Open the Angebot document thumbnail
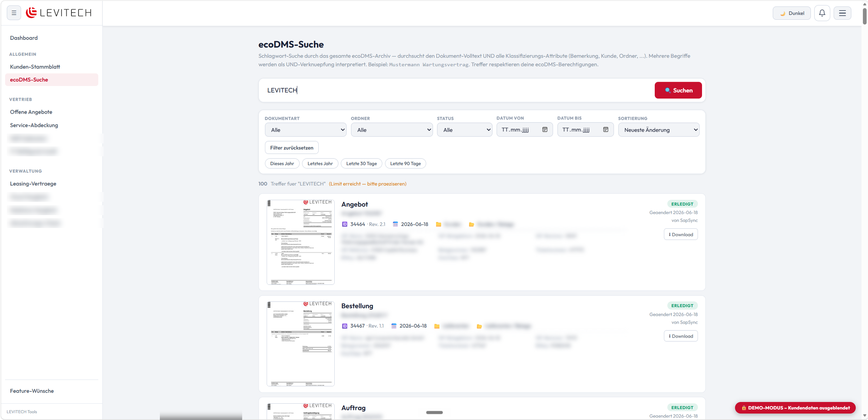The height and width of the screenshot is (420, 868). [301, 242]
